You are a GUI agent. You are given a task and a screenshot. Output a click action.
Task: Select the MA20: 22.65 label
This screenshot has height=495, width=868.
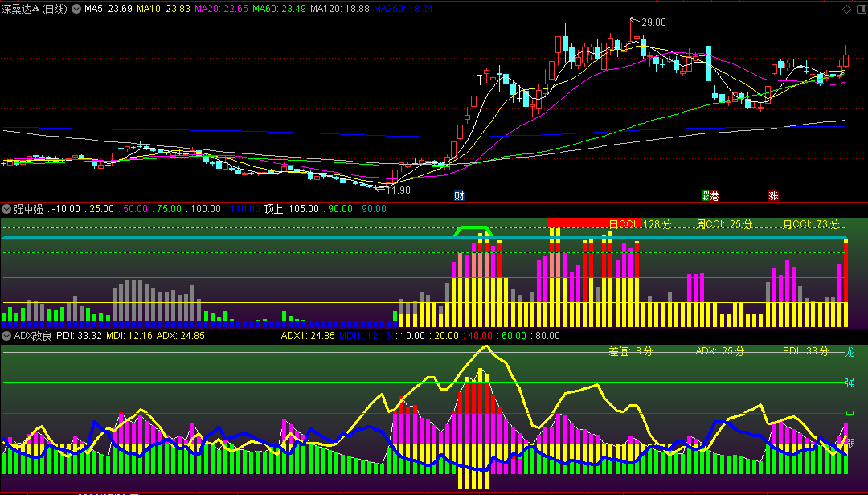click(222, 9)
